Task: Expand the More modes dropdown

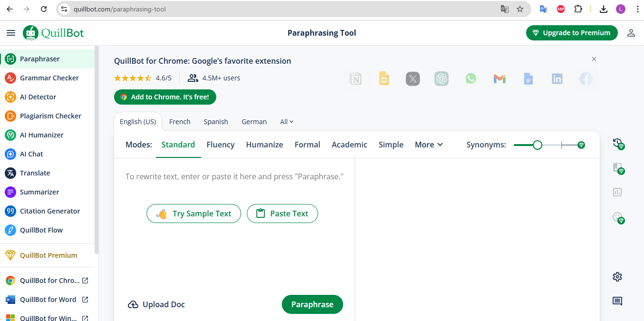Action: (429, 145)
